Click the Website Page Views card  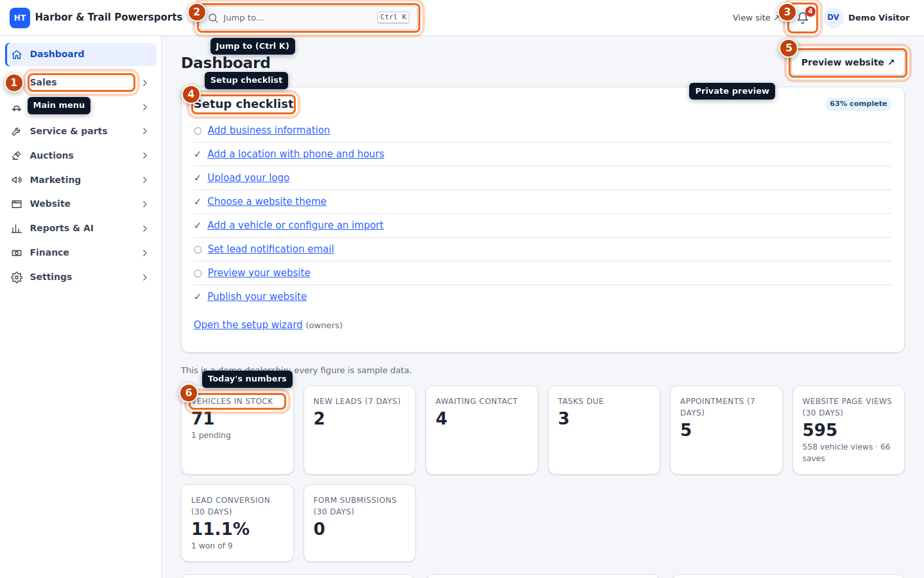[x=848, y=430]
